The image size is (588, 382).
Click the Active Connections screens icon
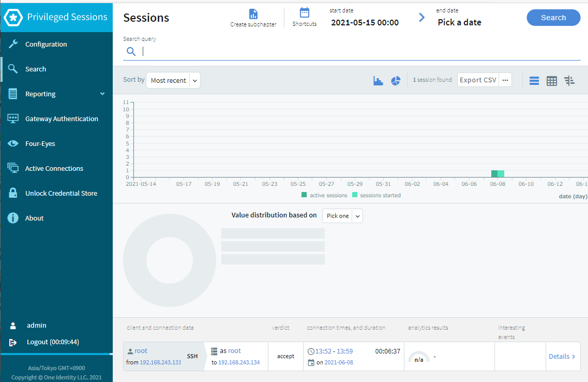tap(13, 168)
